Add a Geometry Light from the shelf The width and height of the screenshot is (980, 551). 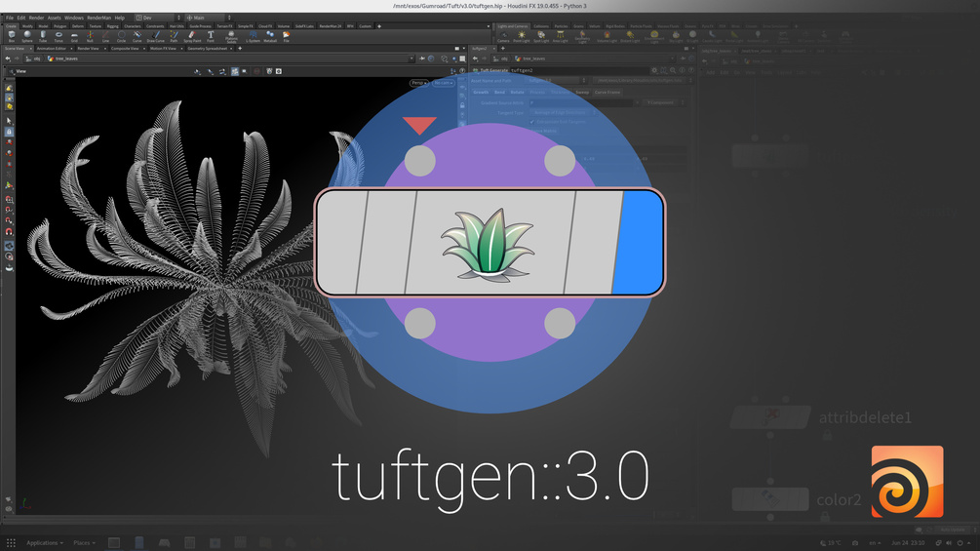582,37
